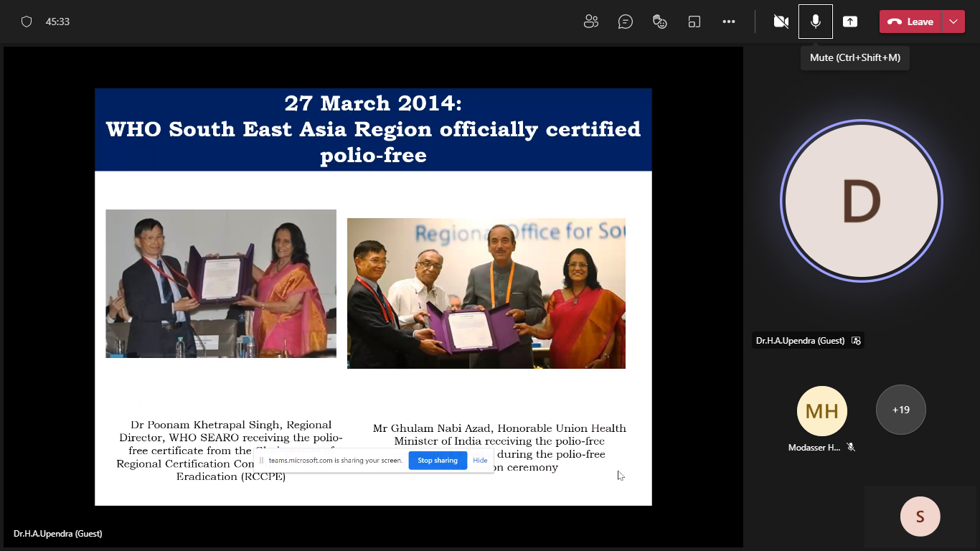This screenshot has width=980, height=551.
Task: Click Modasser H... participant name
Action: pyautogui.click(x=814, y=448)
